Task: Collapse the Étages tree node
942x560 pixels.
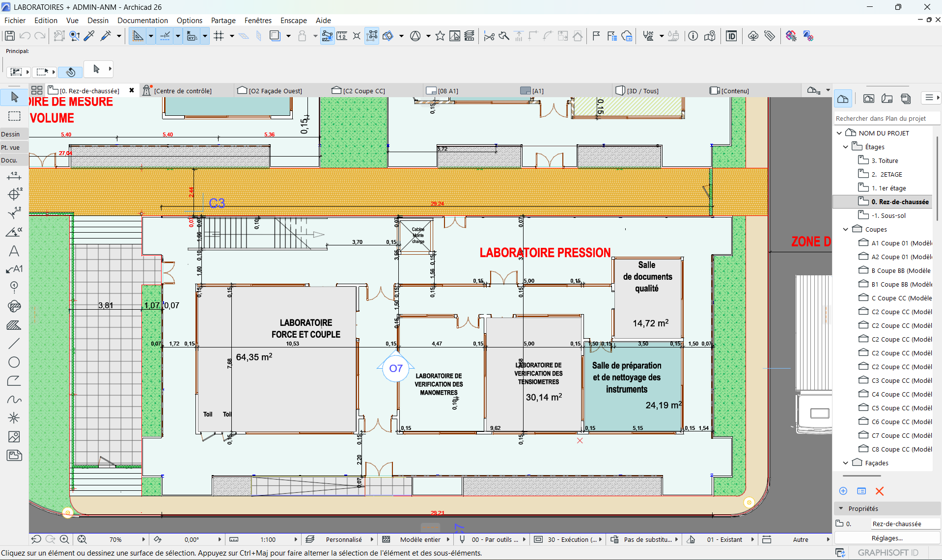Action: [x=846, y=147]
